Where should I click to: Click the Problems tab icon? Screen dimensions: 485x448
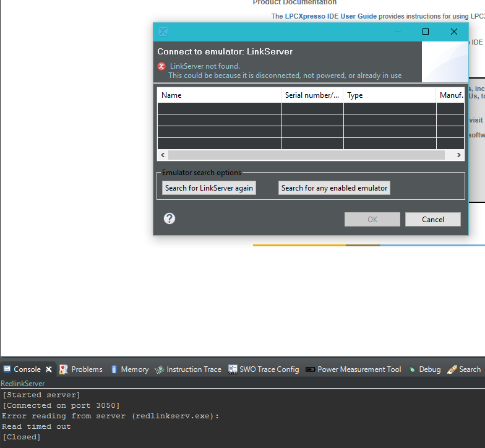tap(63, 369)
